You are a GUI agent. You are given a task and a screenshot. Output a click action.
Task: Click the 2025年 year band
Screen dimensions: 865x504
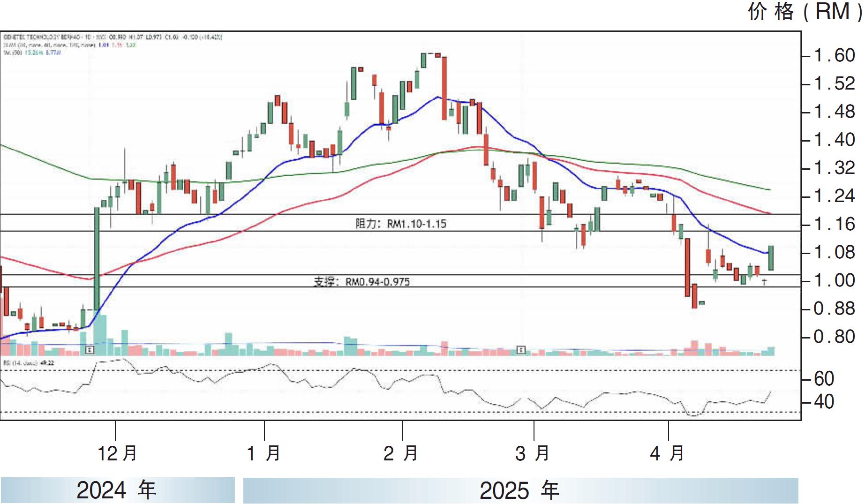tap(520, 490)
